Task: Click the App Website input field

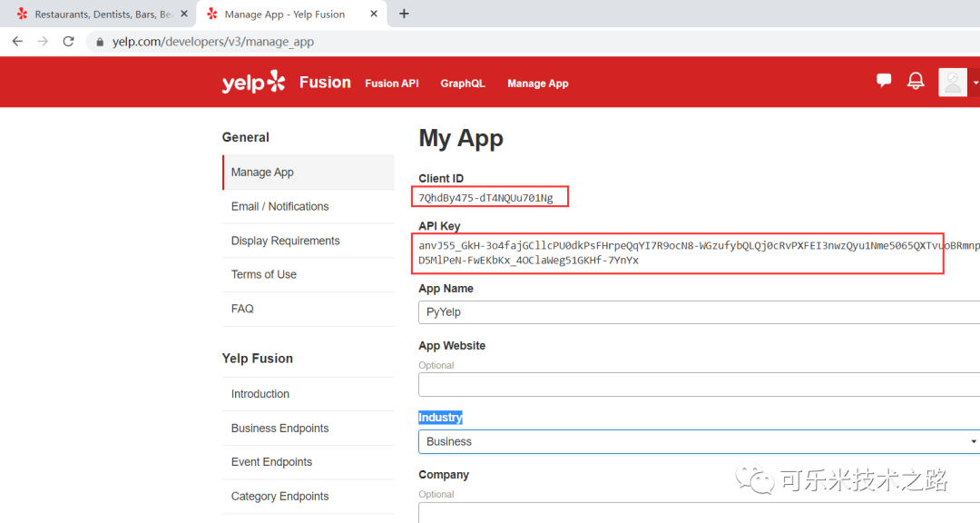Action: tap(697, 385)
